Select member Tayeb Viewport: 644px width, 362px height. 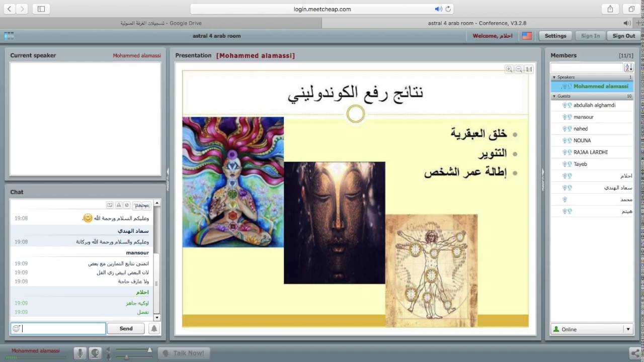click(x=592, y=164)
